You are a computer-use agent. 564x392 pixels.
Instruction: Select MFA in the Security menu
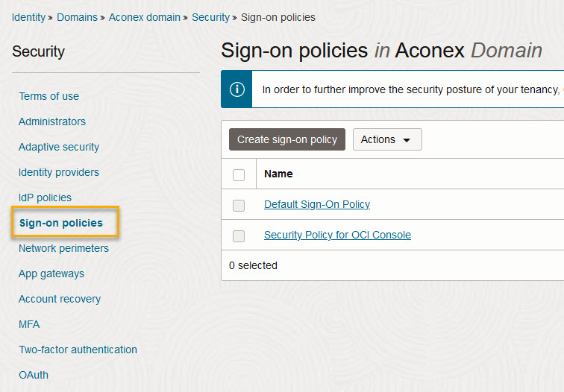(29, 324)
